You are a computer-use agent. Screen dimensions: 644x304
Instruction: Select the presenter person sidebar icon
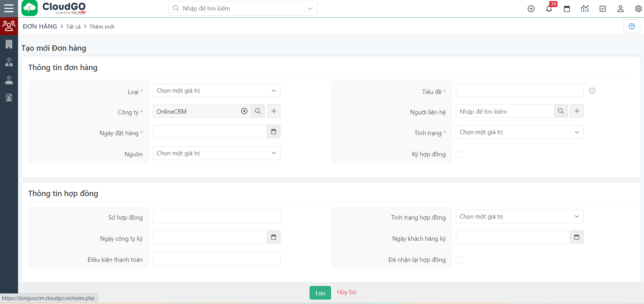tap(9, 62)
